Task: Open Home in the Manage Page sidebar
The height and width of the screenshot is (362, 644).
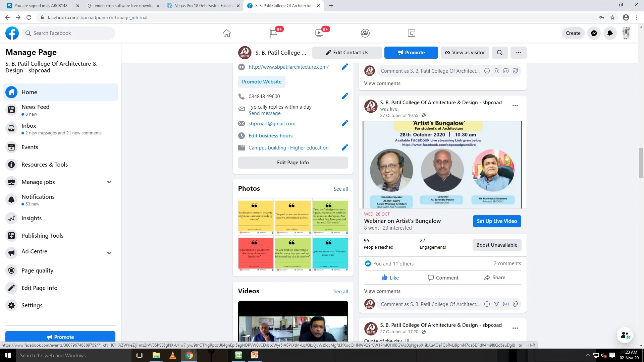Action: click(60, 92)
